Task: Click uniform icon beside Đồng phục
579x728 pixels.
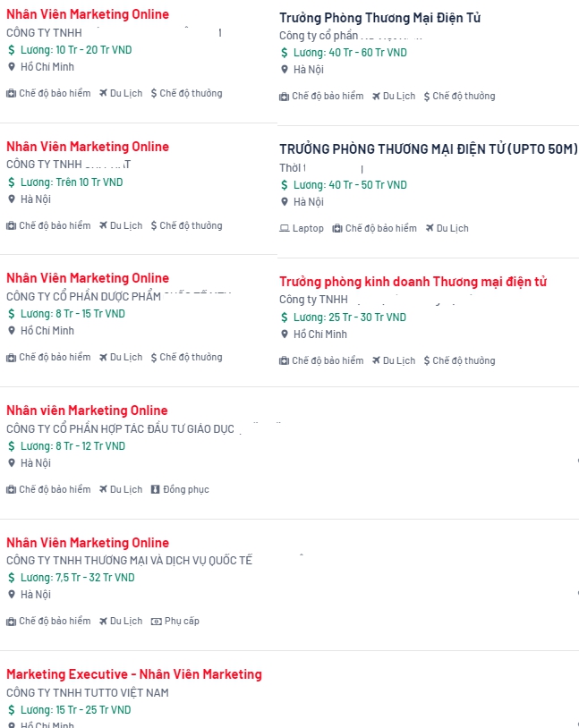Action: click(x=155, y=489)
